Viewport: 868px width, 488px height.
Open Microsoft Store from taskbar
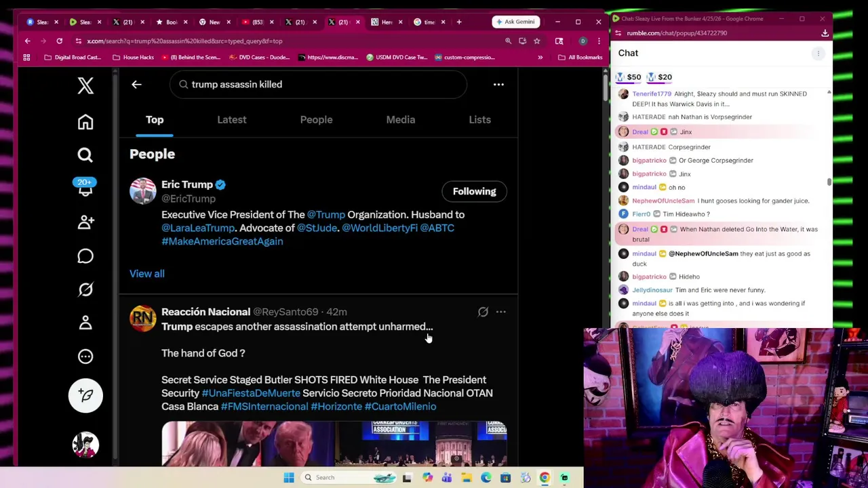pos(506,477)
